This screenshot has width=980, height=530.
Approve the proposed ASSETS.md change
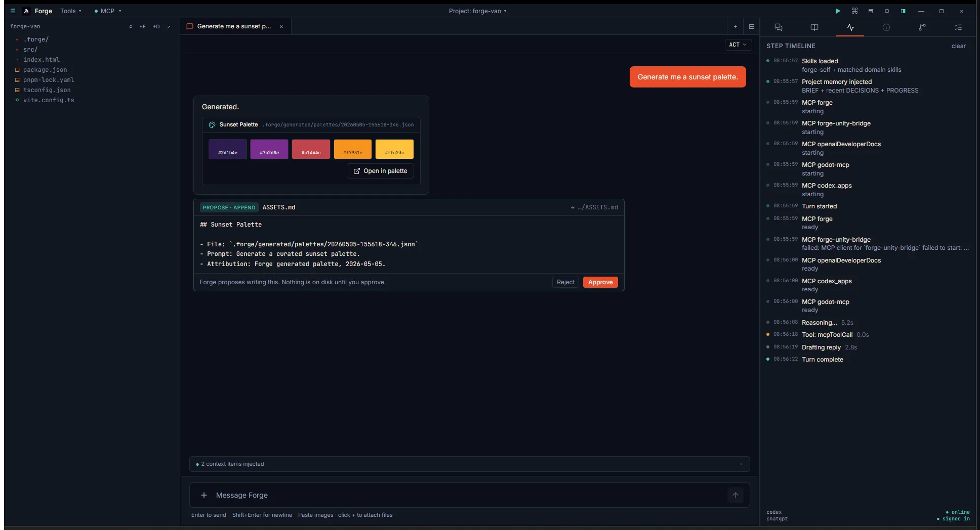point(600,282)
